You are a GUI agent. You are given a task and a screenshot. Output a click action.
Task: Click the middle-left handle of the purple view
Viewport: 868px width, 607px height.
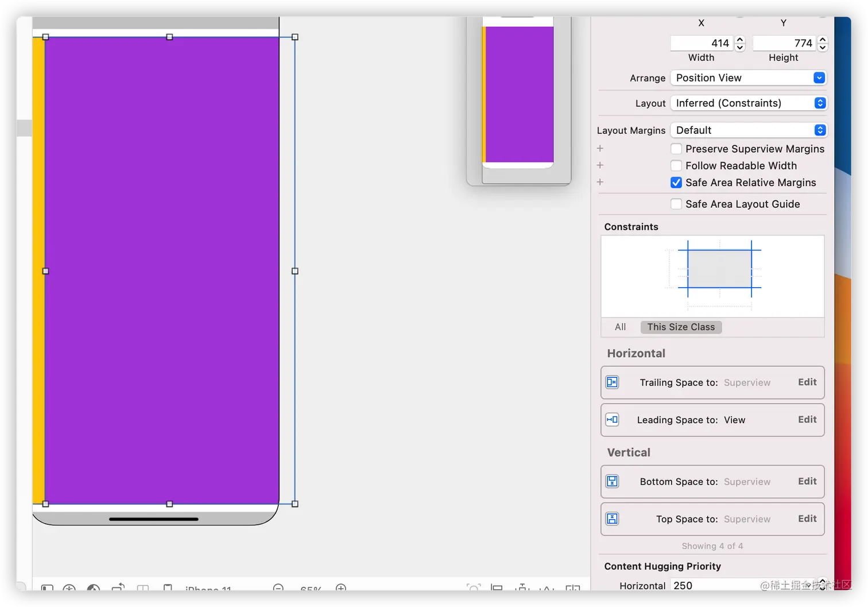[x=46, y=271]
